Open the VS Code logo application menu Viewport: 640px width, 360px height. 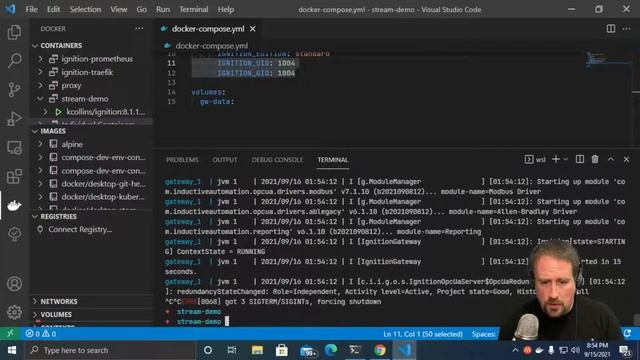[x=10, y=9]
